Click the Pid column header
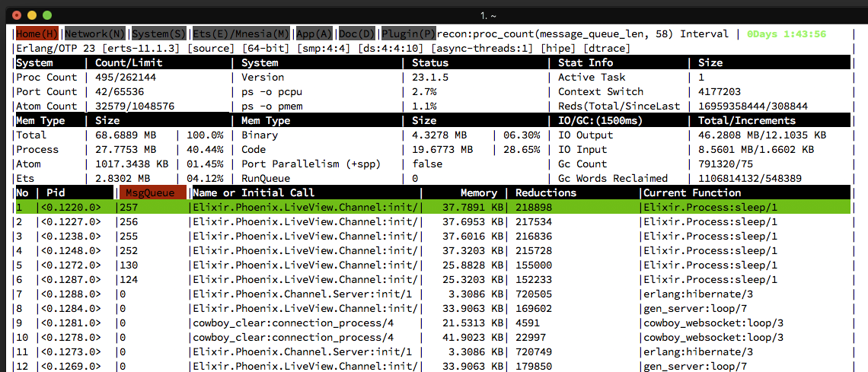This screenshot has width=868, height=372. pos(56,193)
